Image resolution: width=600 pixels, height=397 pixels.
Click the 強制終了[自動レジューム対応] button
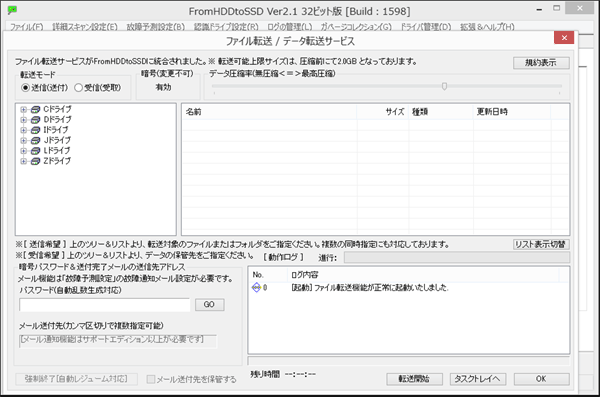[x=76, y=379]
